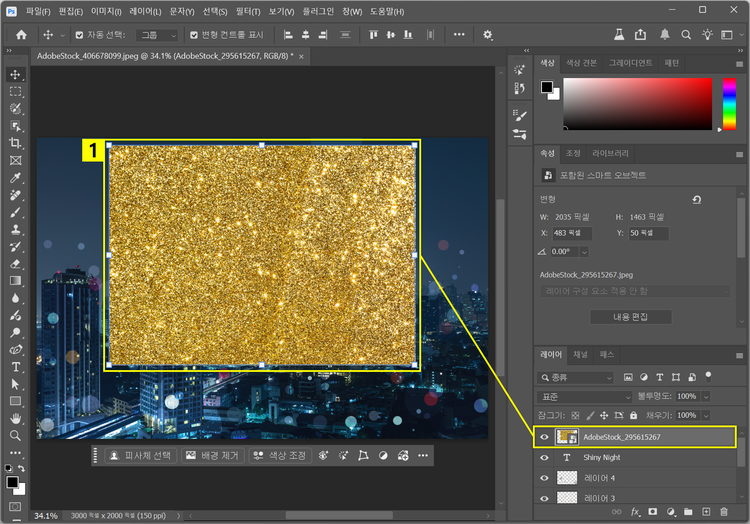Screen dimensions: 750x524
Task: Open the layer style fx menu
Action: click(x=635, y=512)
